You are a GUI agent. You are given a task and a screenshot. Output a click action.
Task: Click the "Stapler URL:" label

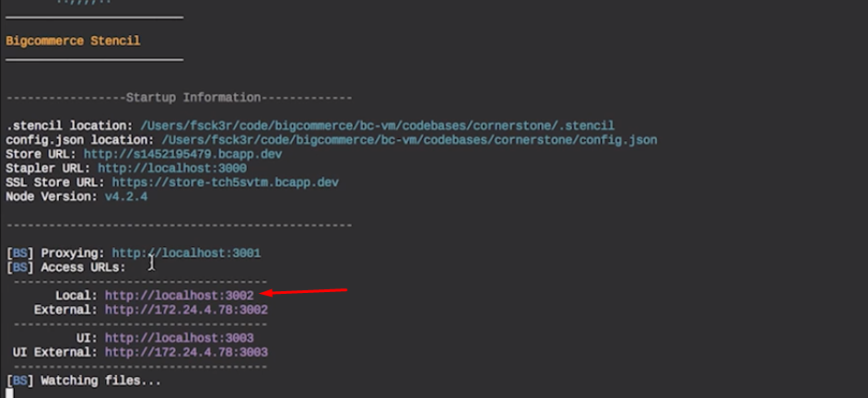[x=48, y=169]
